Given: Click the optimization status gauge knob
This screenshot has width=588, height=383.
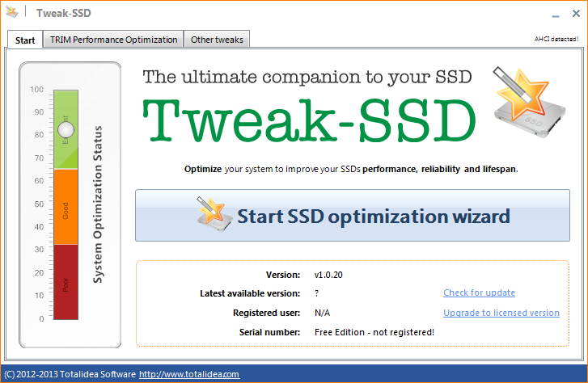Looking at the screenshot, I should coord(66,130).
